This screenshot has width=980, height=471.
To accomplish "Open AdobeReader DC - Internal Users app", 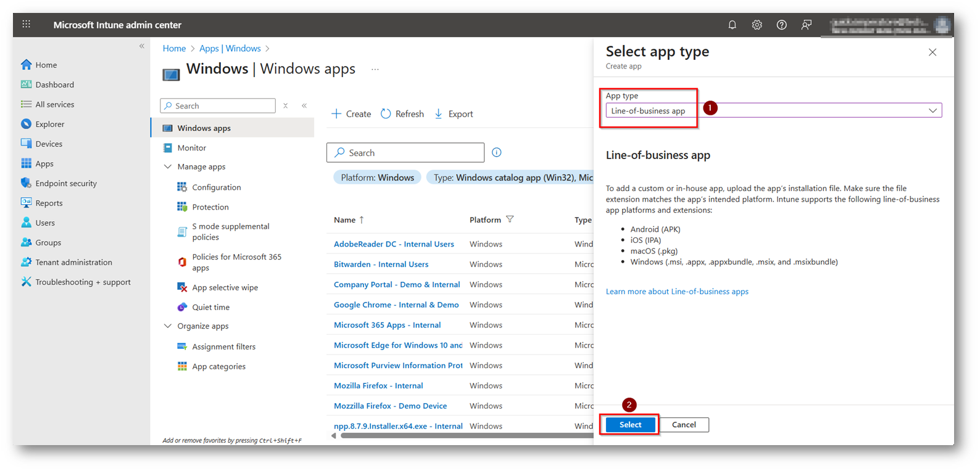I will coord(394,244).
